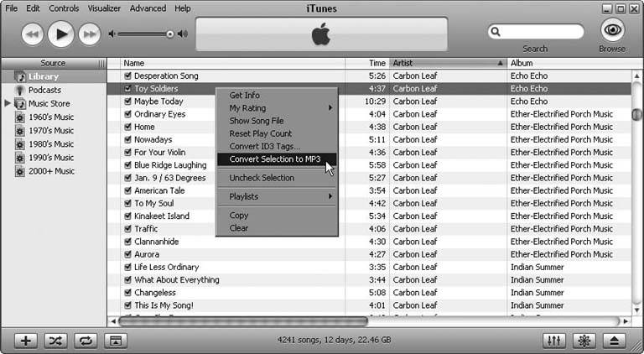Expand the Music Store source item
The height and width of the screenshot is (354, 644).
[x=8, y=103]
